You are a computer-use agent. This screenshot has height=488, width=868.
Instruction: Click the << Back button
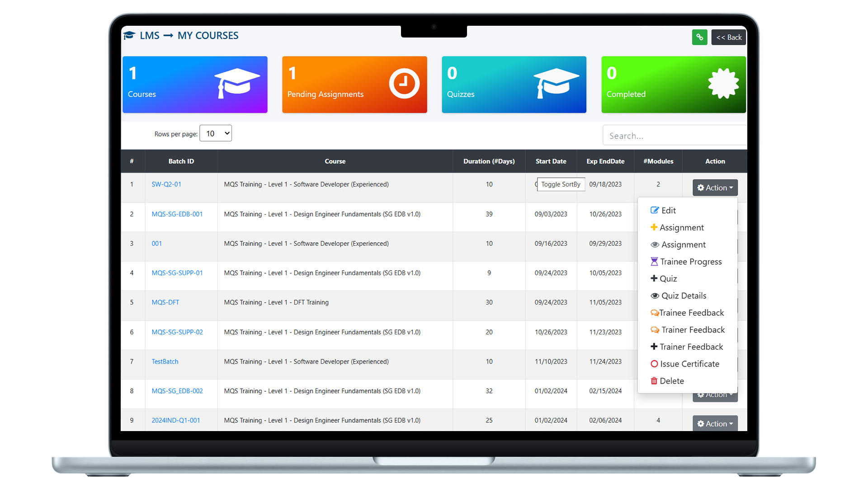point(729,37)
